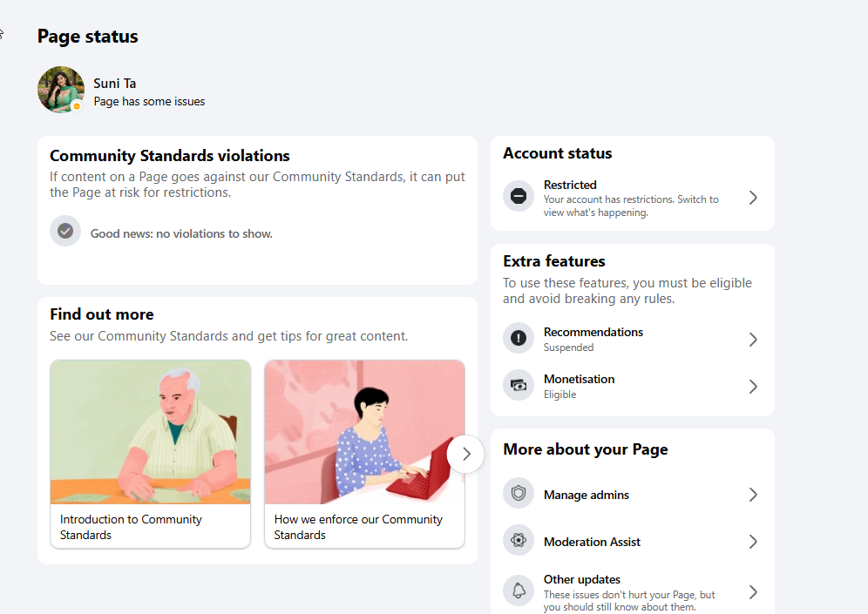Click the Suni Ta page name
The width and height of the screenshot is (868, 614).
(114, 84)
